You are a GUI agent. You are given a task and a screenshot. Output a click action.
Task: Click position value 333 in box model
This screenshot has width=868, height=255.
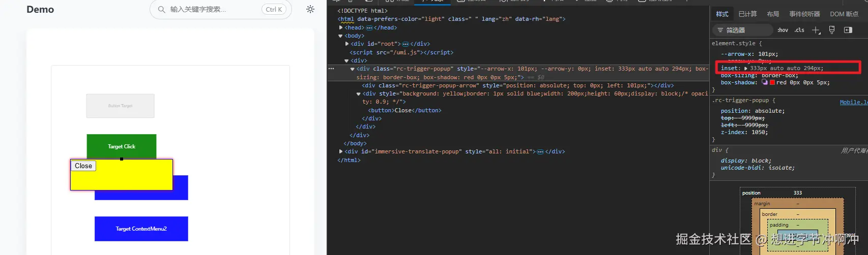click(798, 193)
